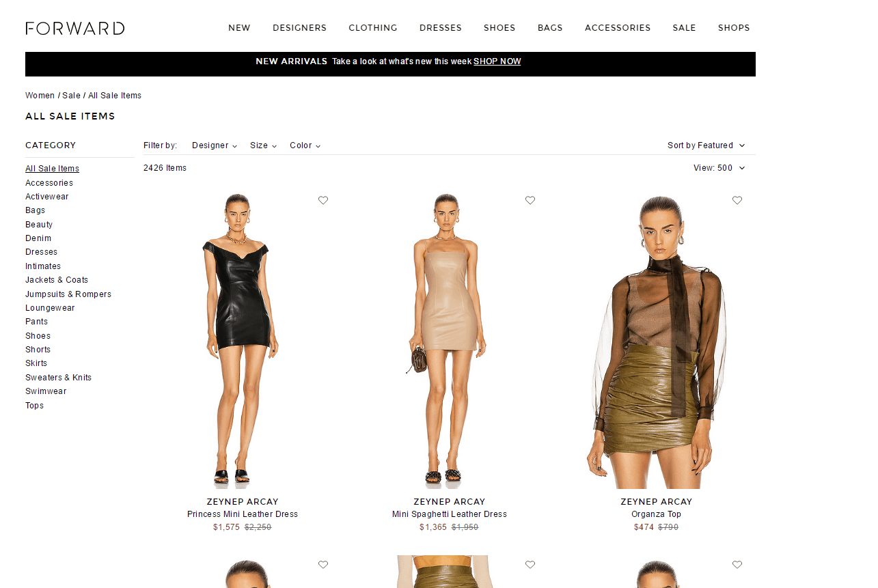The width and height of the screenshot is (878, 588).
Task: Open the DESIGNERS menu
Action: [x=299, y=28]
